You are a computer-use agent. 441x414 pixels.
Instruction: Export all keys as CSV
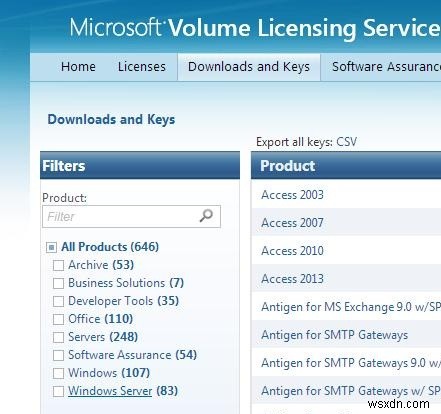click(346, 142)
